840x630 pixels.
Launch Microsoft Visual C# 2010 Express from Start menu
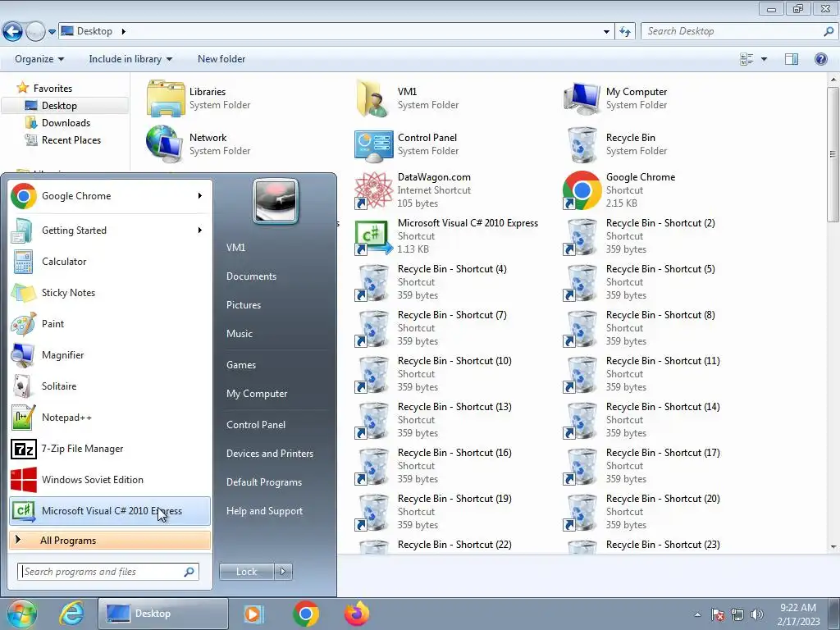pyautogui.click(x=110, y=510)
